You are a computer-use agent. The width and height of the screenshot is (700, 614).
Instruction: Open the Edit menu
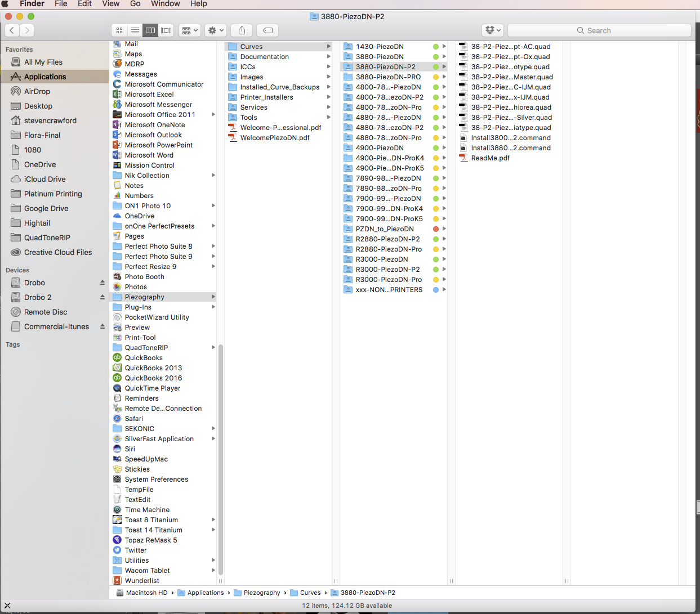[85, 4]
